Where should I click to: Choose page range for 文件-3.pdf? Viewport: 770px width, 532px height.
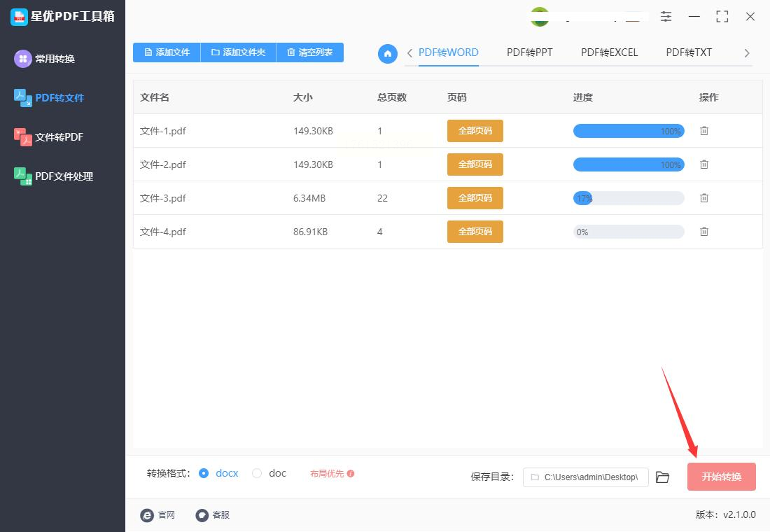[475, 198]
